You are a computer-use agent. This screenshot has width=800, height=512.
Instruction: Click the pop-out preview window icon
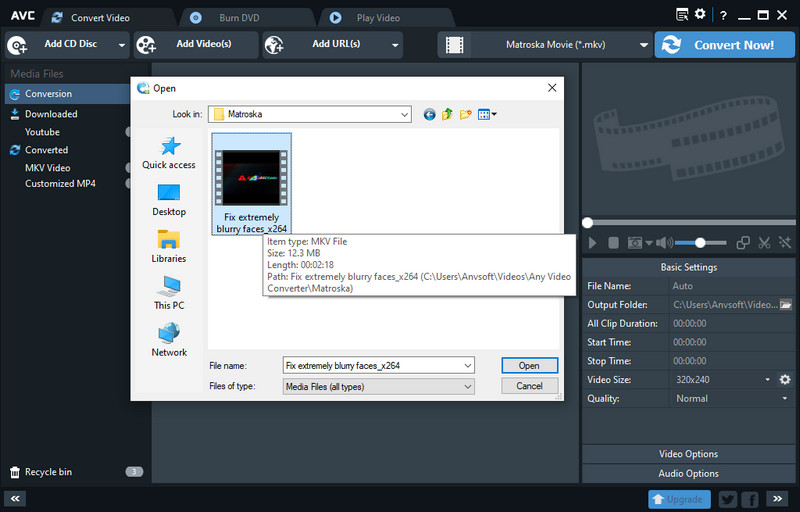tap(743, 243)
